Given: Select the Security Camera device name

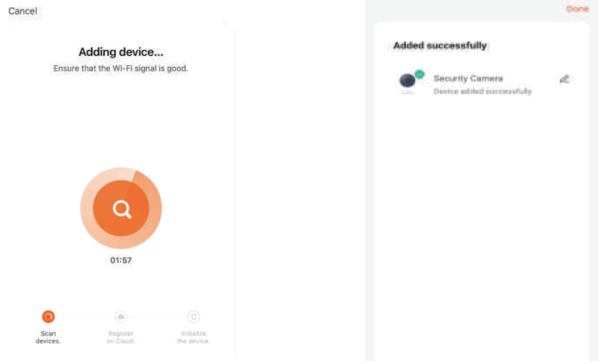Looking at the screenshot, I should pyautogui.click(x=468, y=78).
